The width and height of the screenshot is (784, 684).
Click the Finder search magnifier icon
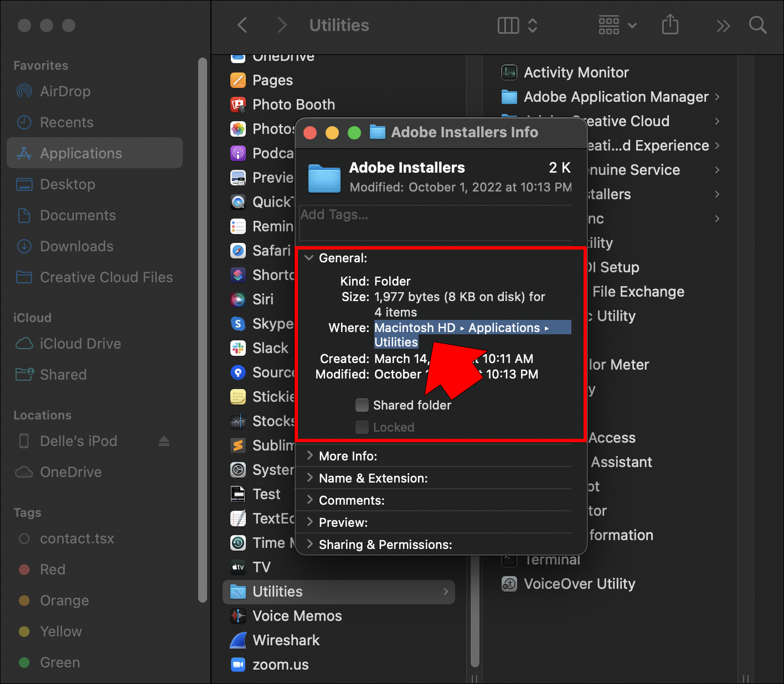pyautogui.click(x=757, y=25)
